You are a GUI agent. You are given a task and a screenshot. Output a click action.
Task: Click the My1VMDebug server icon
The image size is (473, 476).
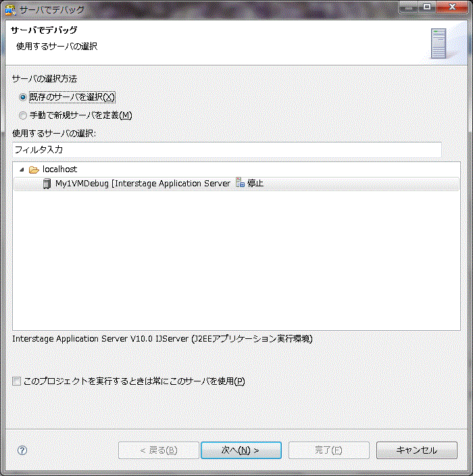click(47, 184)
